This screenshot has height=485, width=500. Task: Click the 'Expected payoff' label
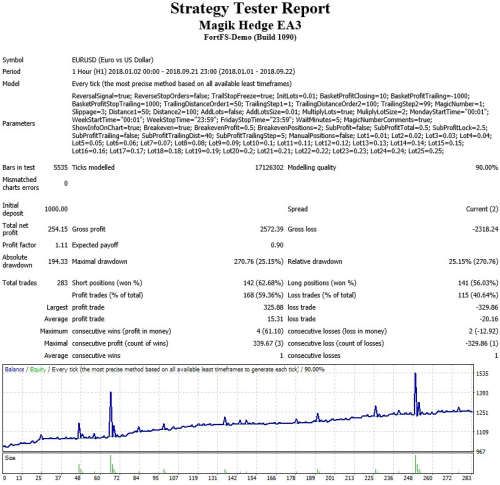pyautogui.click(x=95, y=245)
